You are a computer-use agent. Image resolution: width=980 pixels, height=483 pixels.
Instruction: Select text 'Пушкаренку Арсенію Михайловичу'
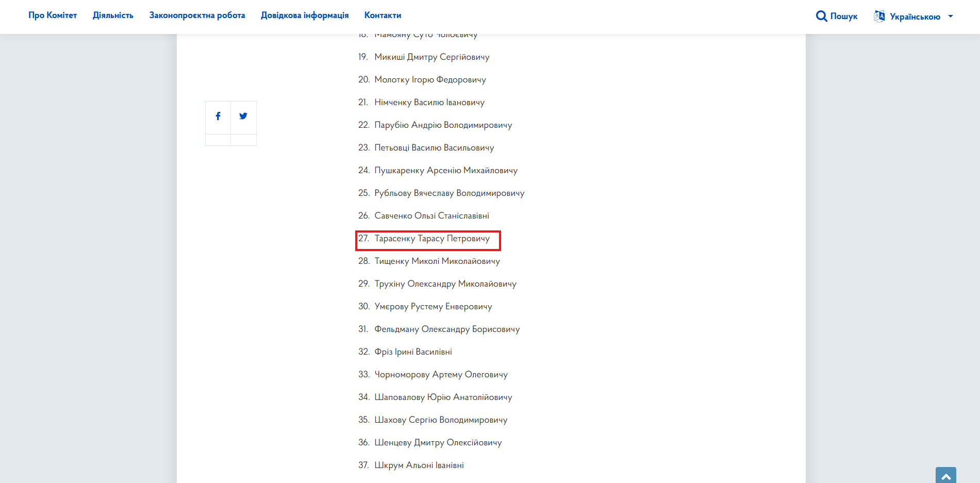(x=446, y=171)
